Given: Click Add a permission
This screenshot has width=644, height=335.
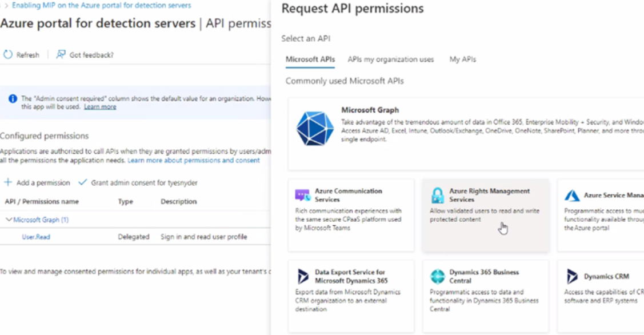Looking at the screenshot, I should (37, 182).
